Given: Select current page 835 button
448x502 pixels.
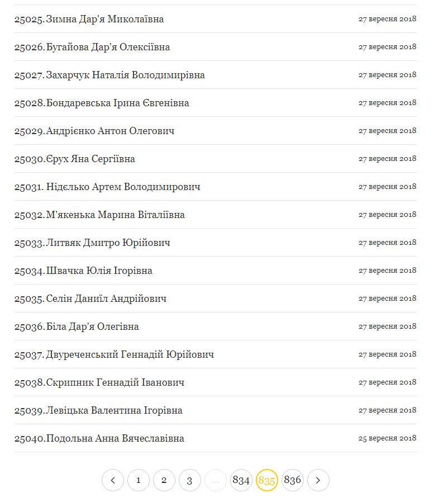Looking at the screenshot, I should click(x=267, y=480).
